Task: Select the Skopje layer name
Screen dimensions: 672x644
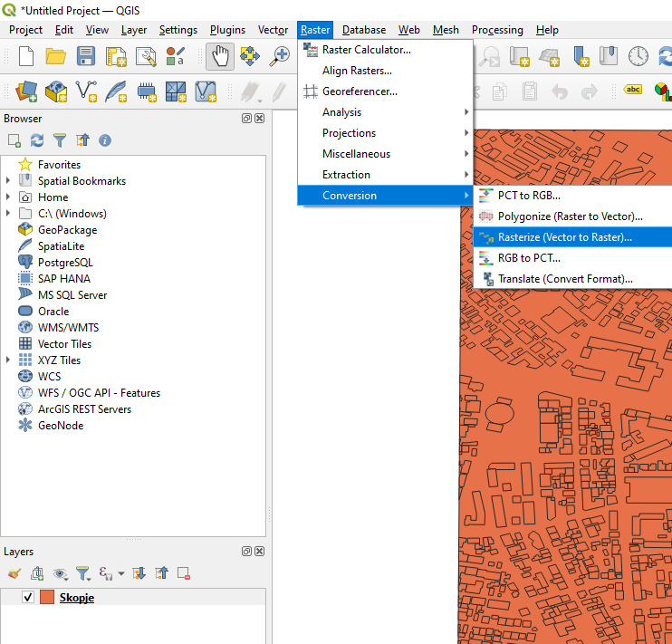Action: [x=77, y=597]
